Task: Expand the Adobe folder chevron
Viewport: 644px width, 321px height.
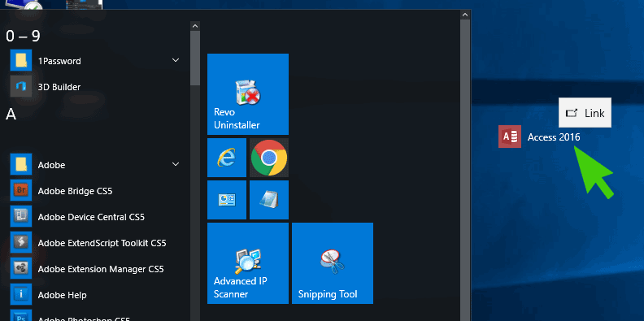Action: (x=176, y=164)
